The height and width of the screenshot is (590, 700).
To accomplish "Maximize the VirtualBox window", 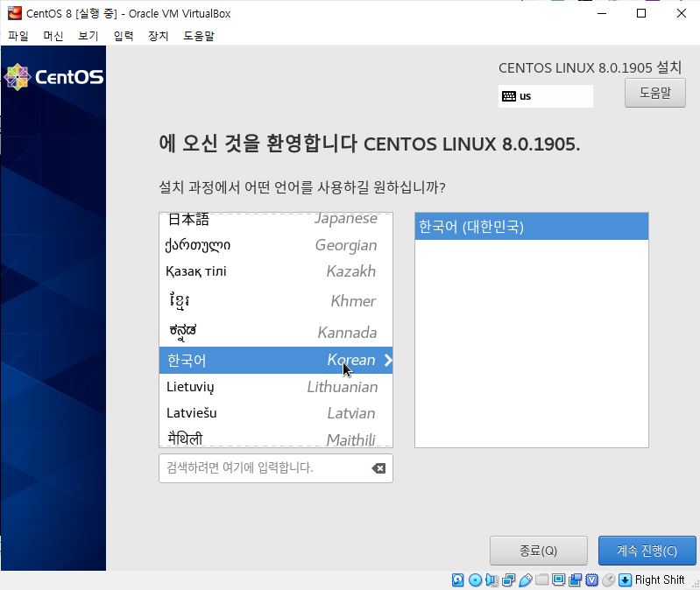I will tap(641, 13).
